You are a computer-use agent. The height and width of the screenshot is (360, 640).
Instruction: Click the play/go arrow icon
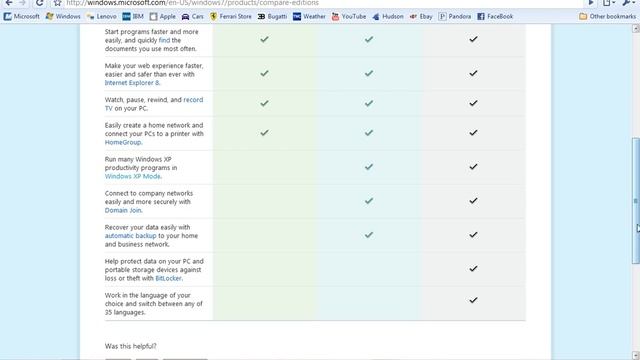coord(591,3)
